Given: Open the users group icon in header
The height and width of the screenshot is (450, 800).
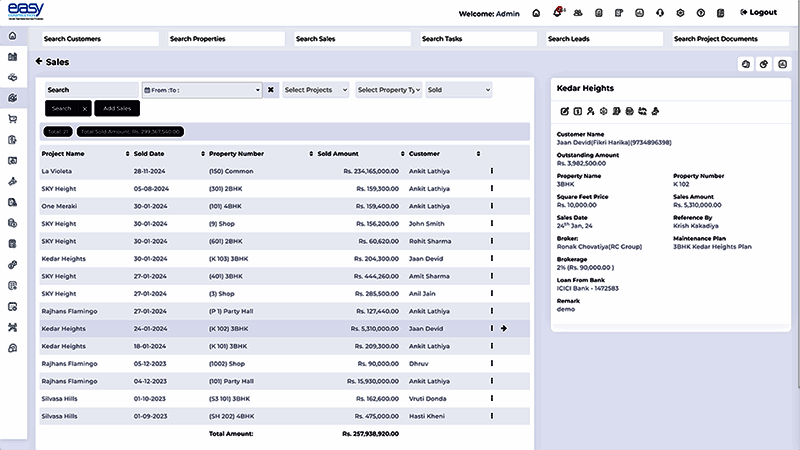Looking at the screenshot, I should tap(578, 13).
